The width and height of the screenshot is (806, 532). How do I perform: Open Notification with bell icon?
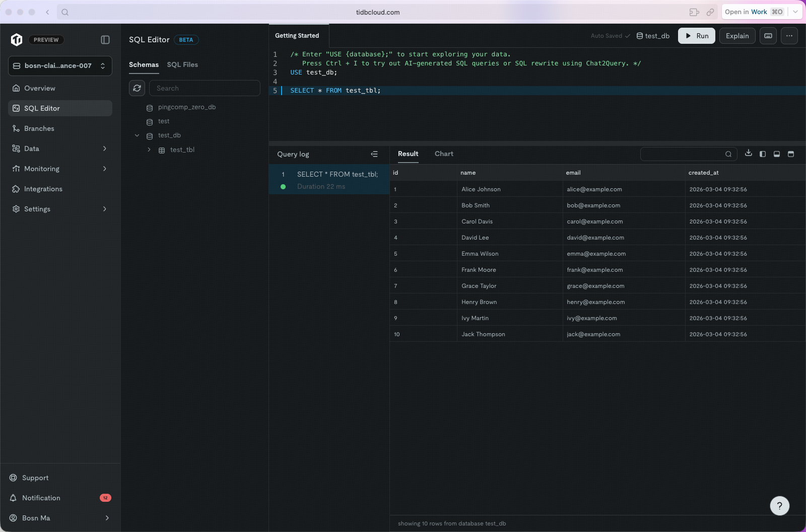click(41, 498)
